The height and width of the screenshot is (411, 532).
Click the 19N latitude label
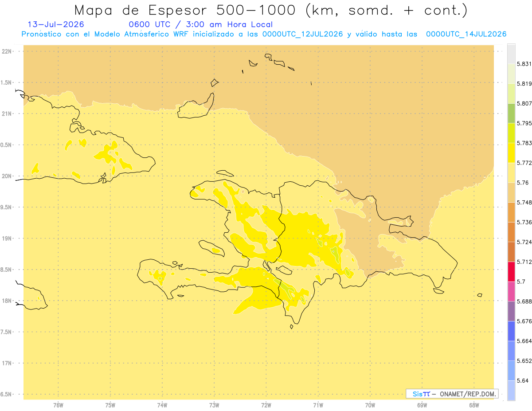tap(8, 239)
